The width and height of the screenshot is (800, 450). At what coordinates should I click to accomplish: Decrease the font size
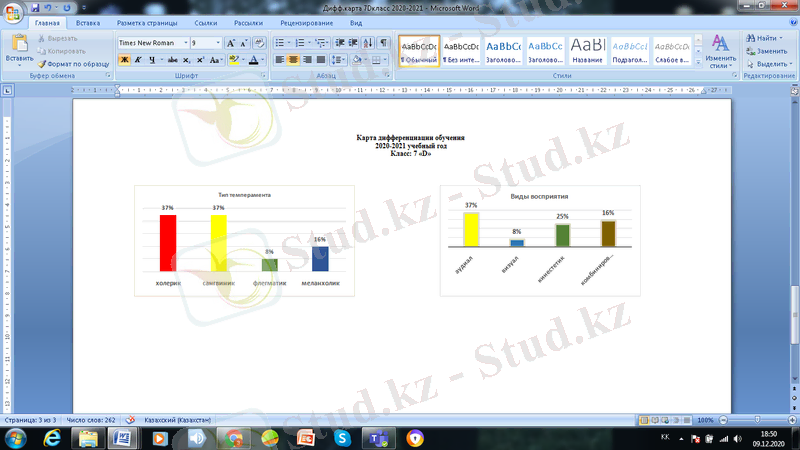pos(244,43)
